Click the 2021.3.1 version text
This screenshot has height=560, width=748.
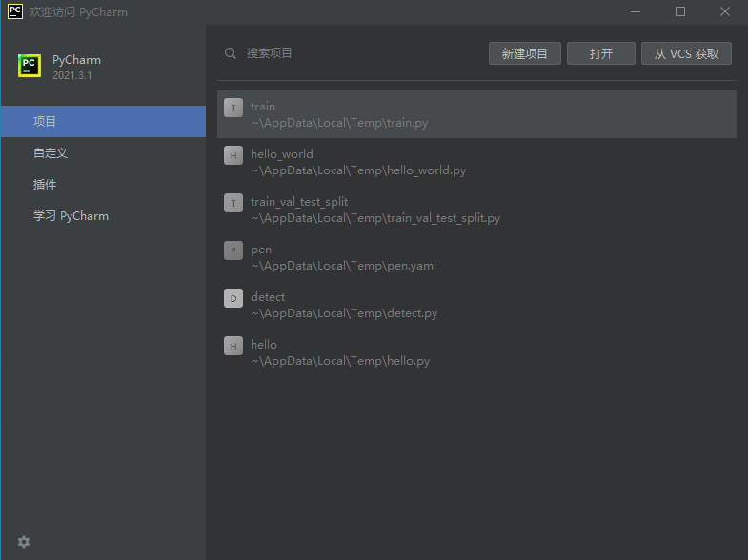[72, 75]
